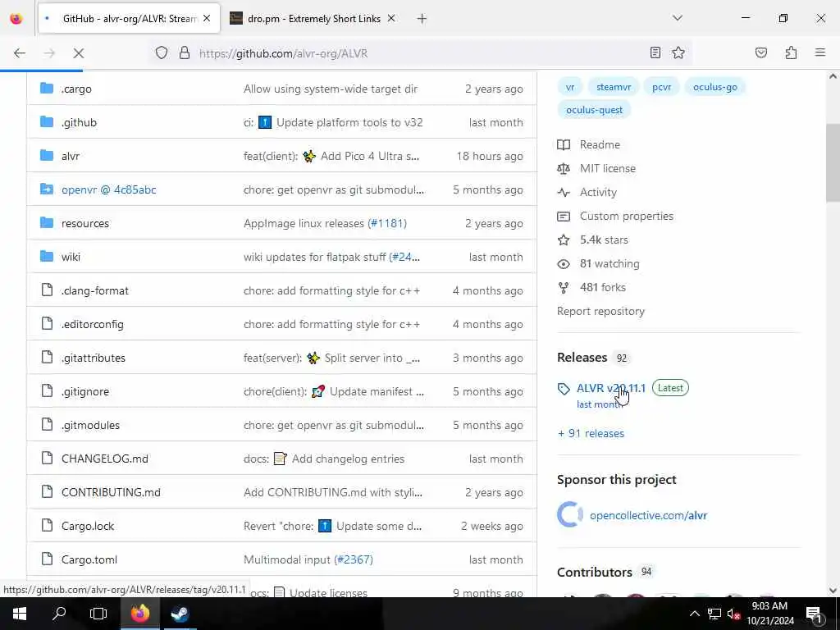View 5.4k stars
Image resolution: width=840 pixels, height=630 pixels.
tap(604, 240)
